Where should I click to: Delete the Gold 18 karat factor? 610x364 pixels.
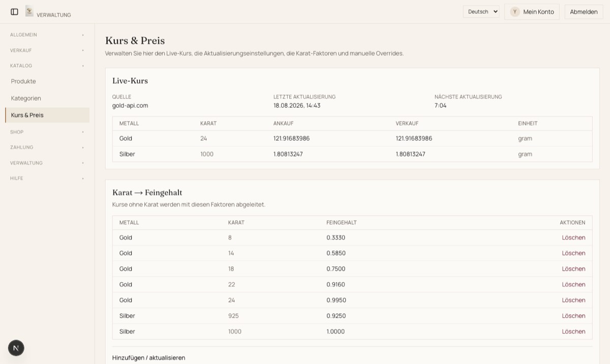click(x=573, y=269)
